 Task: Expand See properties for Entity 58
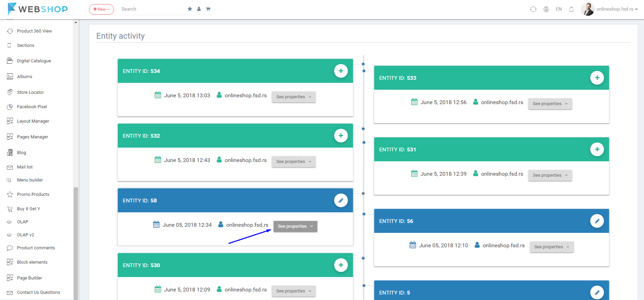[x=295, y=226]
